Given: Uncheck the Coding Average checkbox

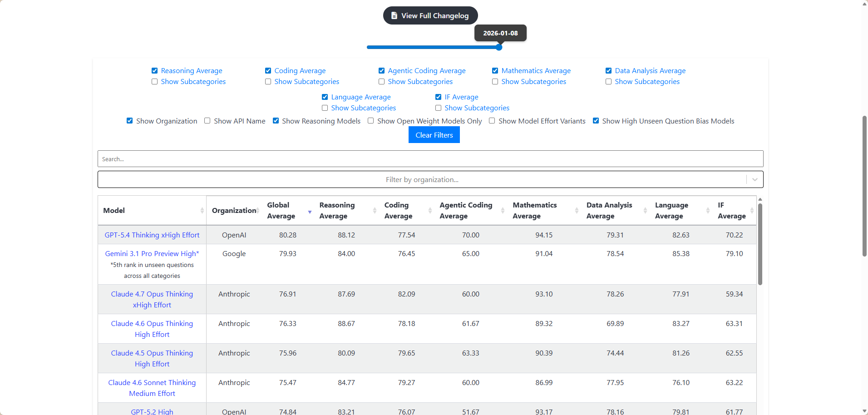Looking at the screenshot, I should 268,71.
